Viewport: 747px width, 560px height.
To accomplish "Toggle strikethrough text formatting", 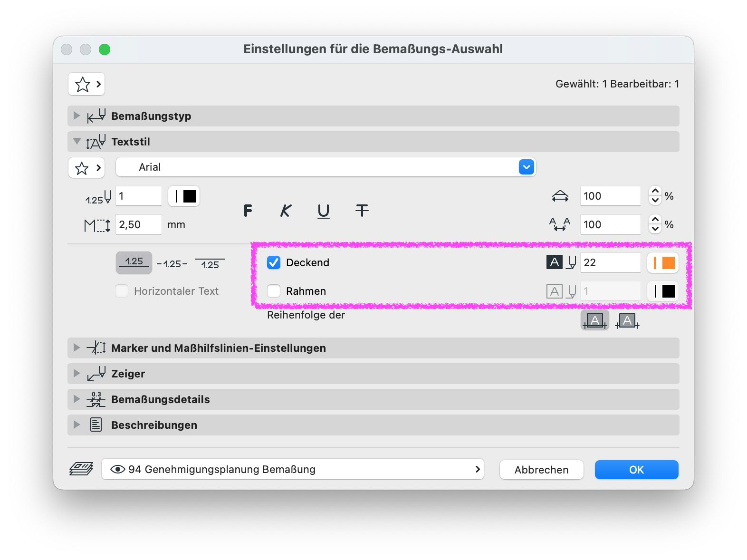I will tap(362, 211).
